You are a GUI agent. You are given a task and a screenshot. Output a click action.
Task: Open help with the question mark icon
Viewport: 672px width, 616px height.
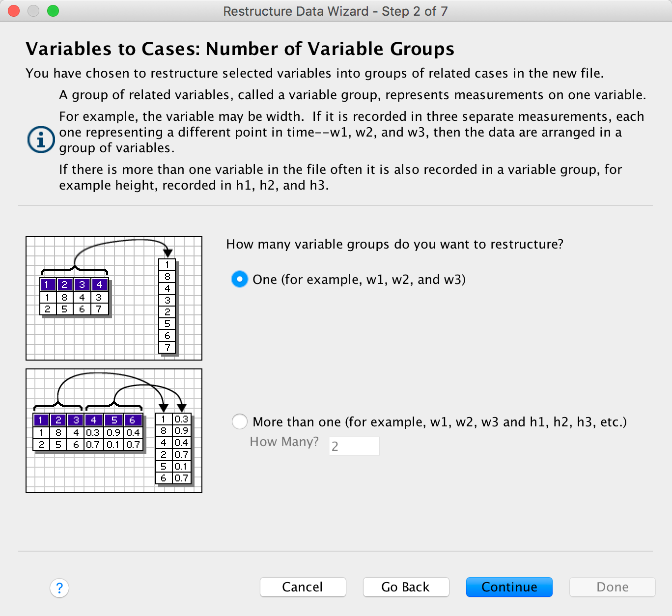pos(59,588)
